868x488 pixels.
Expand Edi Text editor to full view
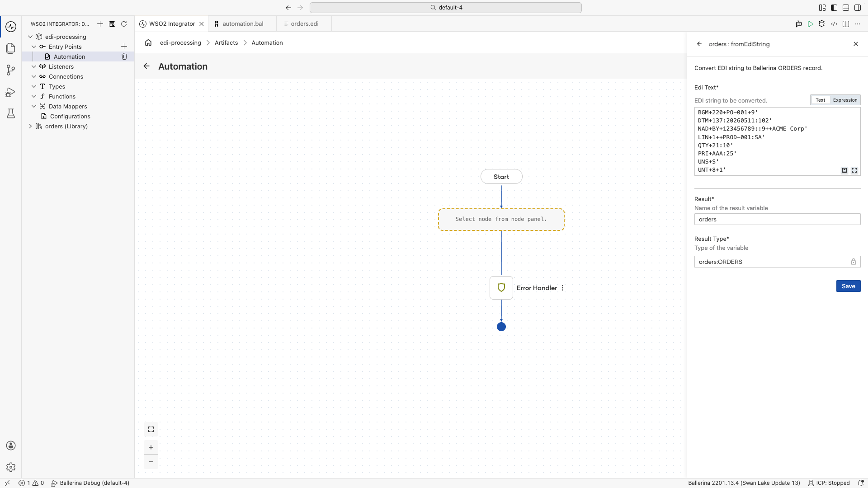tap(854, 170)
